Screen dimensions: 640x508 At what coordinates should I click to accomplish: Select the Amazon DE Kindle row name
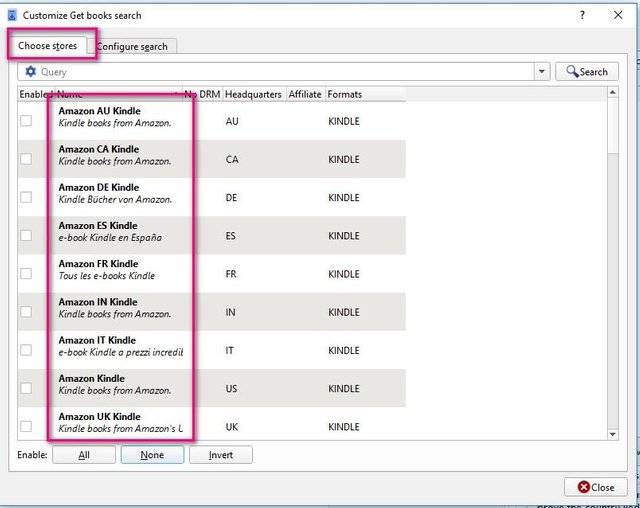coord(99,188)
